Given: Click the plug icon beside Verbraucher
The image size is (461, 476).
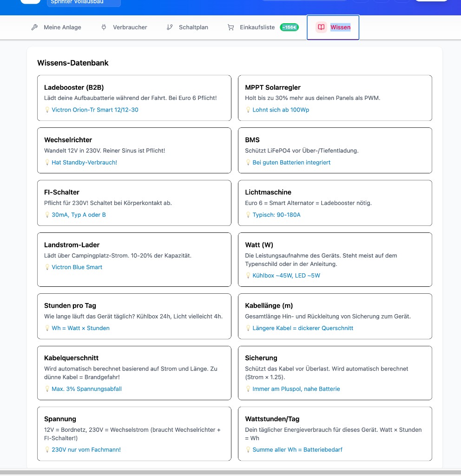Looking at the screenshot, I should [104, 27].
